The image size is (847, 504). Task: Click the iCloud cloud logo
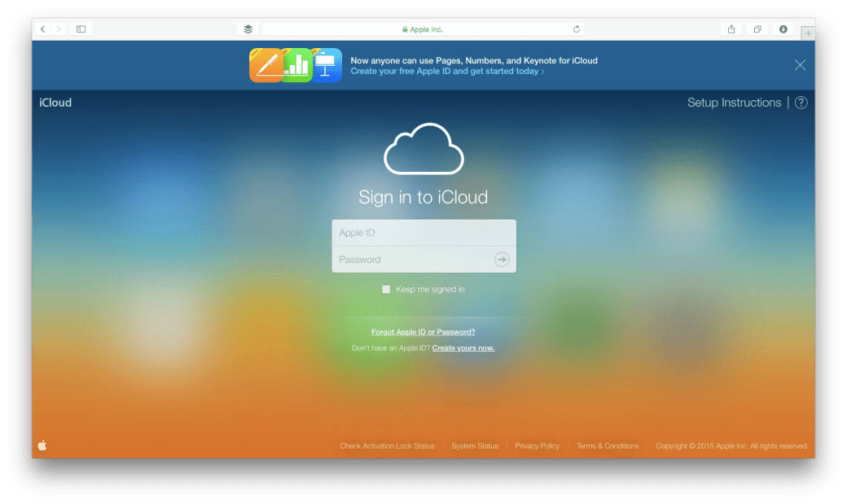(423, 149)
